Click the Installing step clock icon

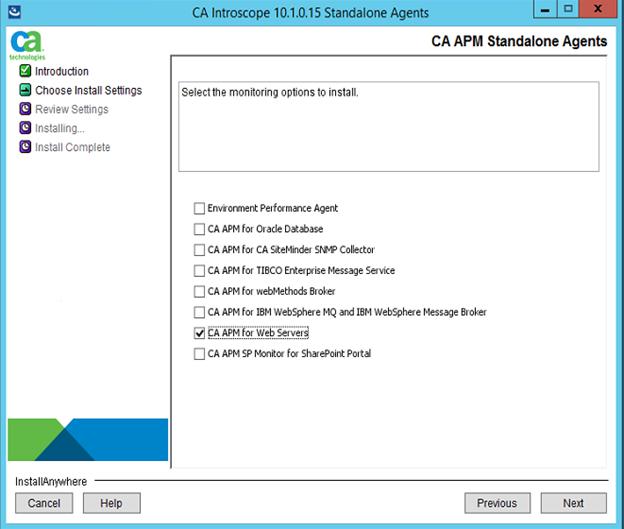[25, 128]
